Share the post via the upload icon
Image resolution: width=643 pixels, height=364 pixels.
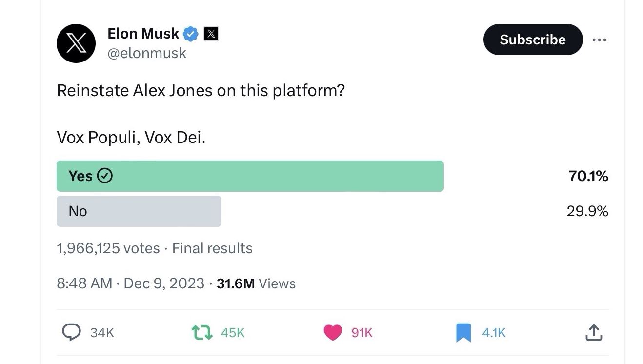pyautogui.click(x=593, y=333)
